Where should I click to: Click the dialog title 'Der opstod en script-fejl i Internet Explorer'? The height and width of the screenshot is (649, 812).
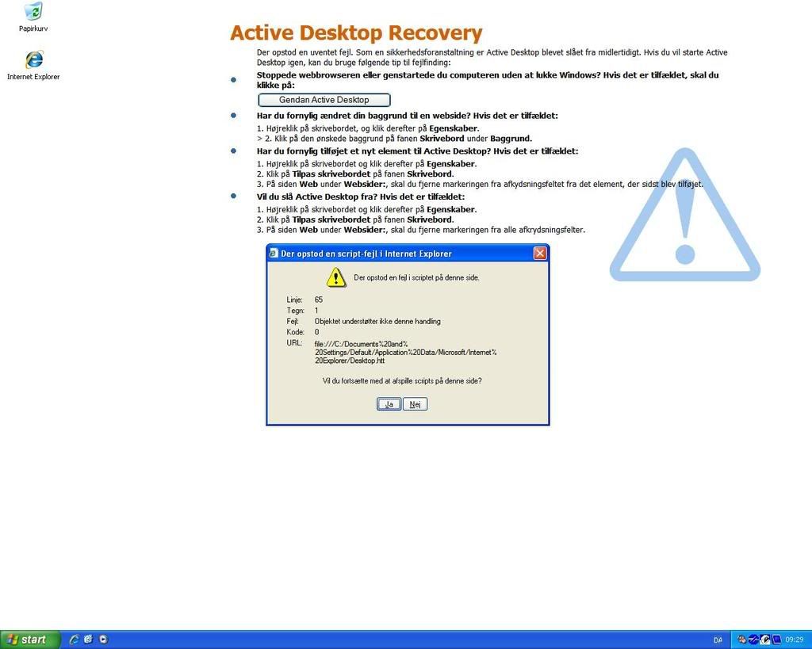(x=366, y=254)
